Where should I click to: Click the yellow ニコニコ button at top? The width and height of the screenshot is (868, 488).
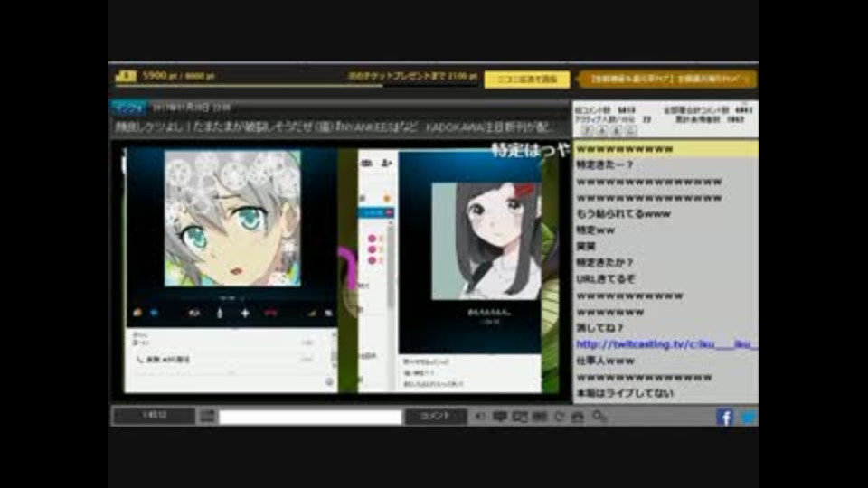click(527, 80)
